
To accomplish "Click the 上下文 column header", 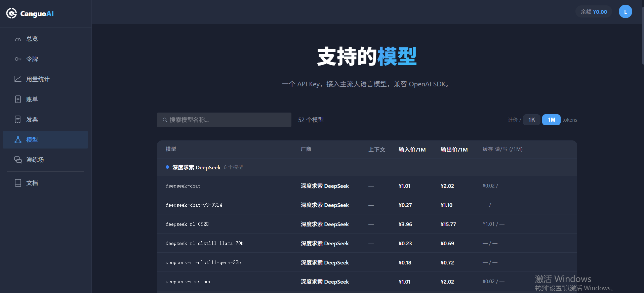I will [x=377, y=150].
